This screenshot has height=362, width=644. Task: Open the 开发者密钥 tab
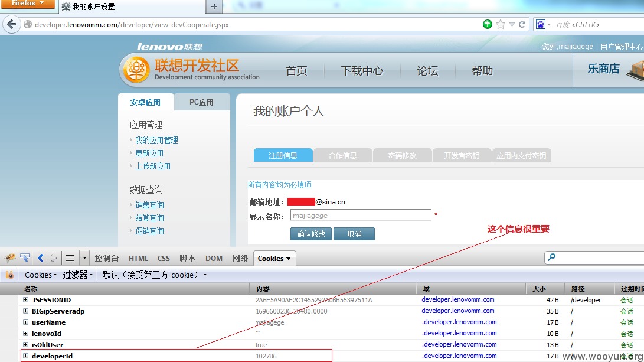tap(462, 155)
